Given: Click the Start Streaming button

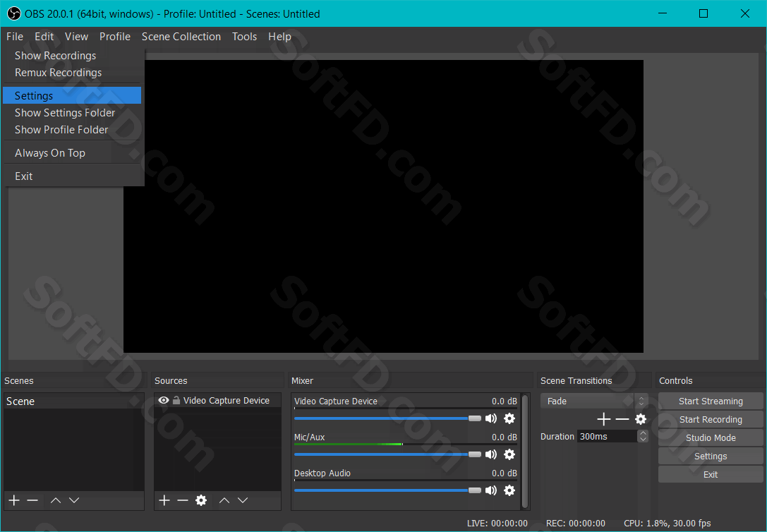Looking at the screenshot, I should 711,401.
